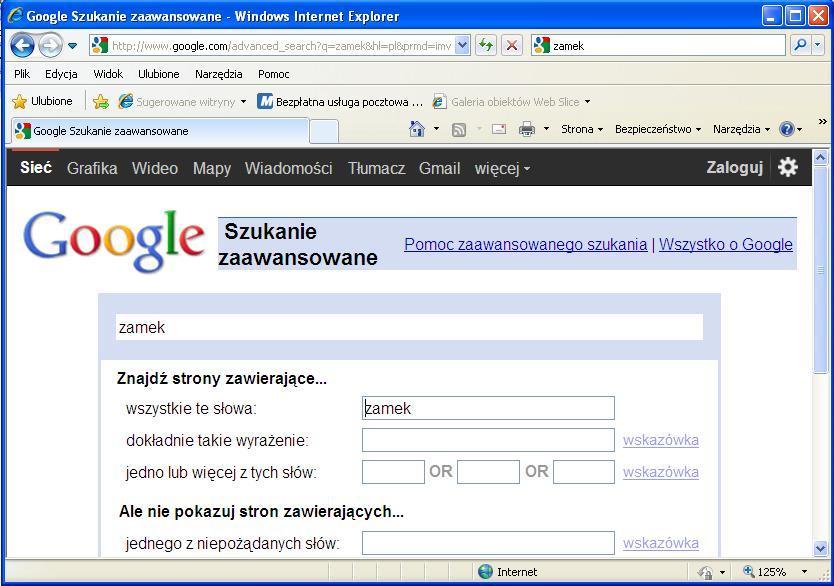
Task: Select the Google Szukanie zaawansowane tab
Action: 160,131
